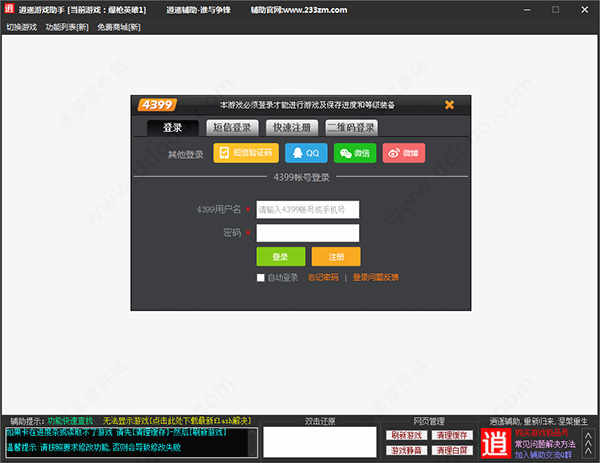This screenshot has width=600, height=463.
Task: Open the 切换游戏 menu
Action: 21,27
